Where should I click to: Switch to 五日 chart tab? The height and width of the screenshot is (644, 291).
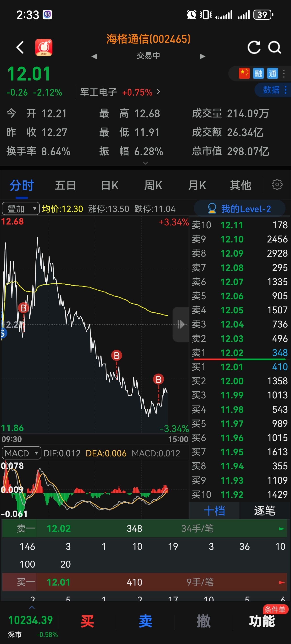pos(65,185)
